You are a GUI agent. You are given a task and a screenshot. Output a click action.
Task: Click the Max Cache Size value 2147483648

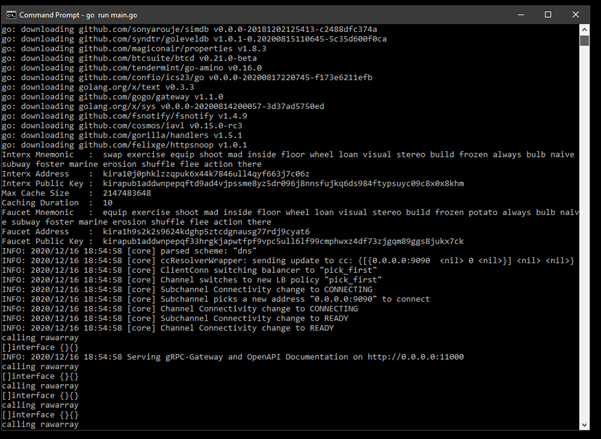click(126, 193)
